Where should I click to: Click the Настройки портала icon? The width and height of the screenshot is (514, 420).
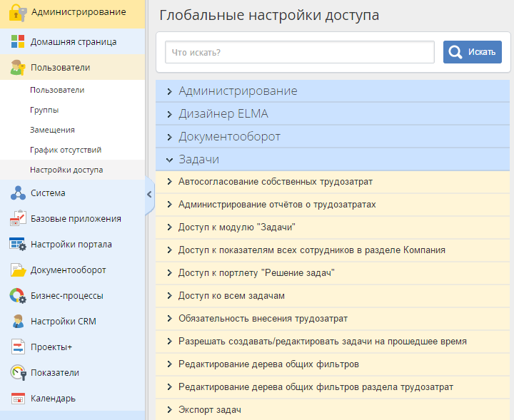(17, 245)
